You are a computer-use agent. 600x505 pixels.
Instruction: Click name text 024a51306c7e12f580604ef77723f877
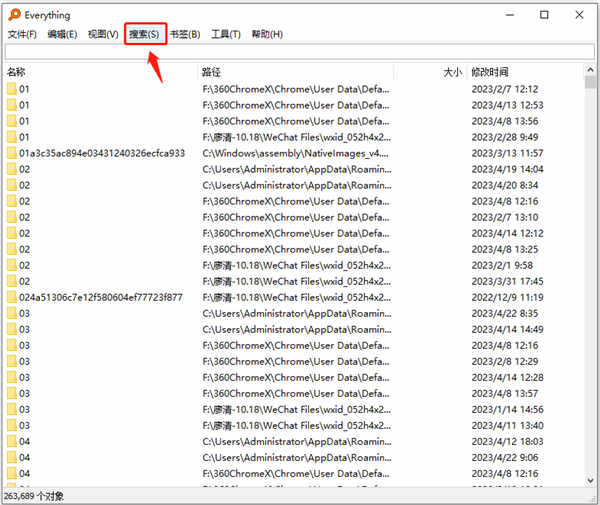(101, 297)
